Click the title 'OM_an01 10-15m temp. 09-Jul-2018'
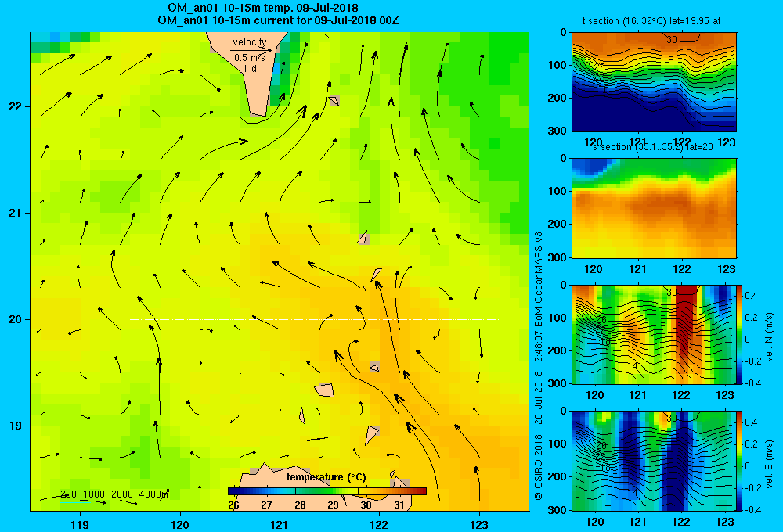Screen dimensions: 783x532 pyautogui.click(x=263, y=8)
